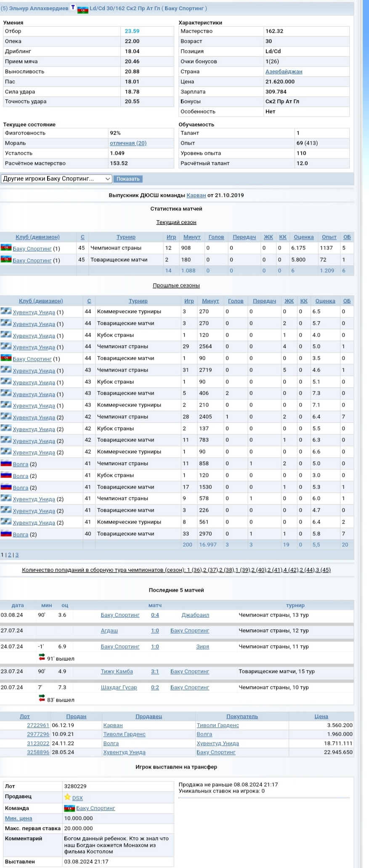Click the substitution icon beside 91' вышел
The height and width of the screenshot is (868, 369).
(42, 657)
